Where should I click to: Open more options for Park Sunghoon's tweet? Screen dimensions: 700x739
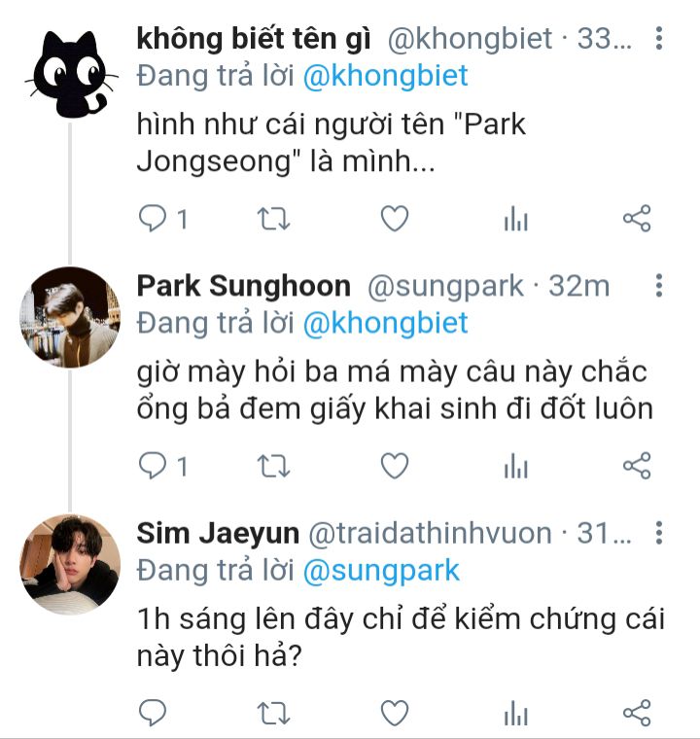pyautogui.click(x=659, y=286)
